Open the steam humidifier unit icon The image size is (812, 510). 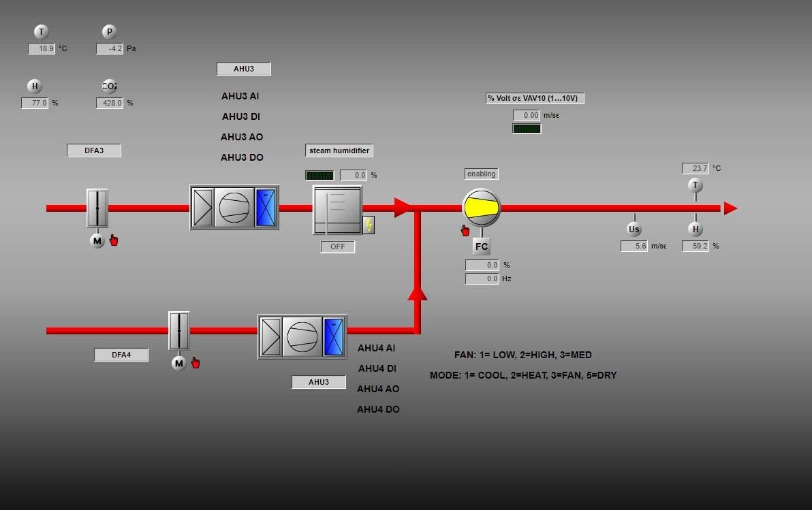337,210
